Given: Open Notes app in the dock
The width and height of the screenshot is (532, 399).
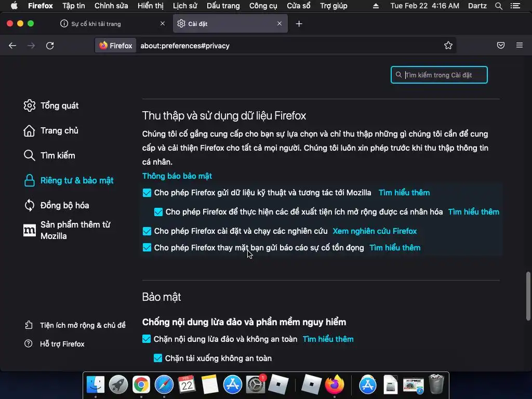Looking at the screenshot, I should click(210, 385).
